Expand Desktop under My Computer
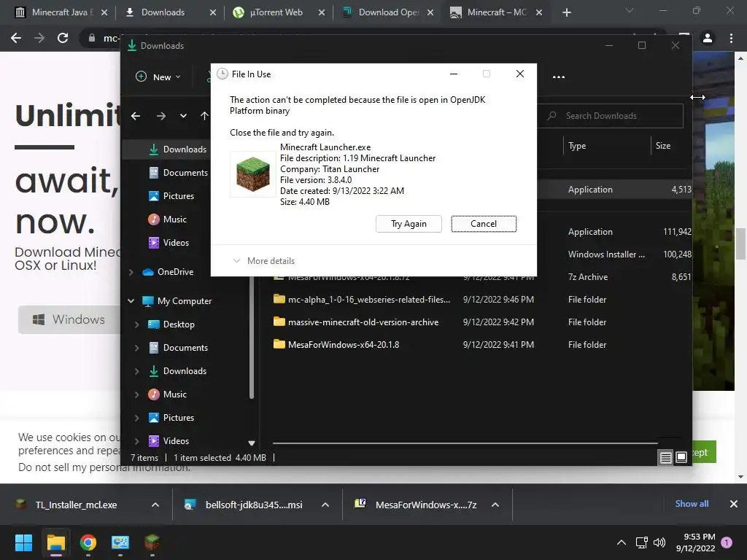Image resolution: width=747 pixels, height=560 pixels. pos(136,324)
